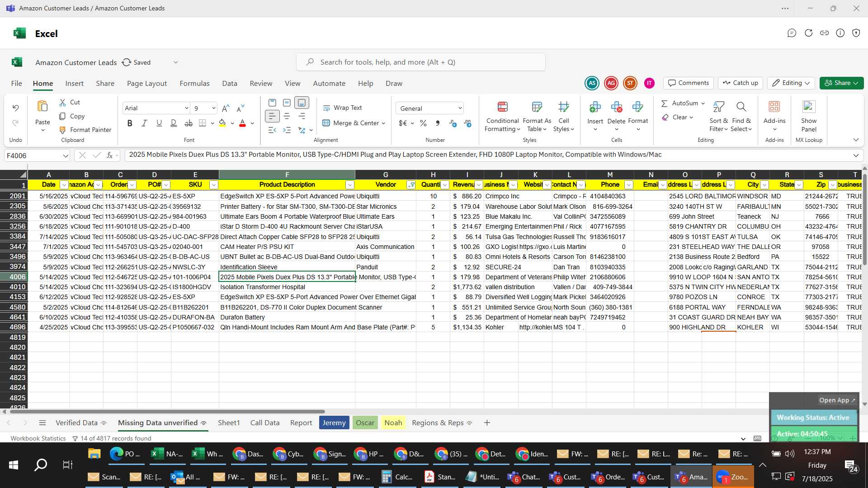Open Product Description filter dropdown
The image size is (868, 488).
349,185
